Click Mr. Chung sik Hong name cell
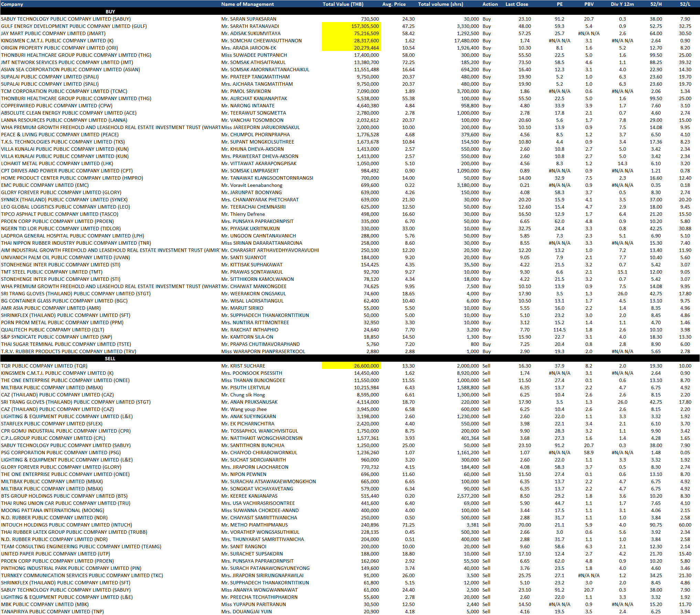 243,395
